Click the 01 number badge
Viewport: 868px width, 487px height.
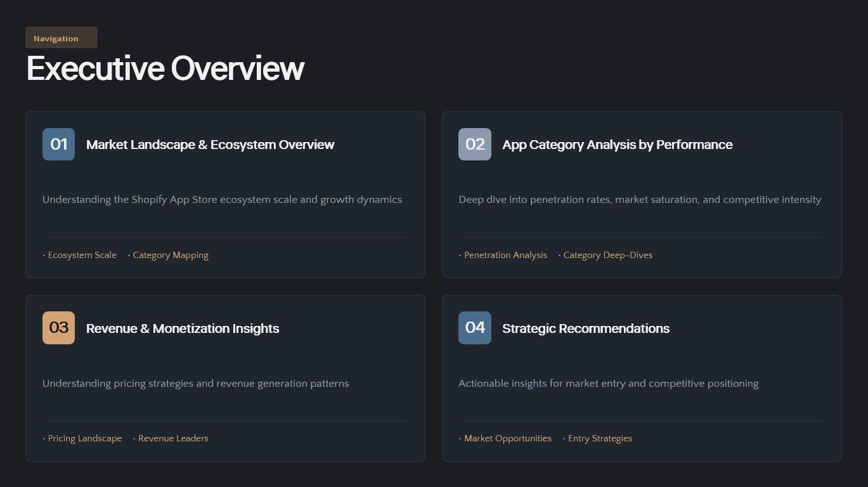[58, 145]
